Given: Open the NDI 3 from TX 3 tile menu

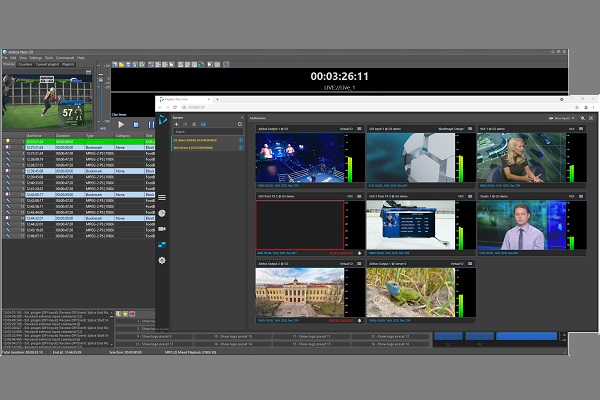Looking at the screenshot, I should 470,196.
